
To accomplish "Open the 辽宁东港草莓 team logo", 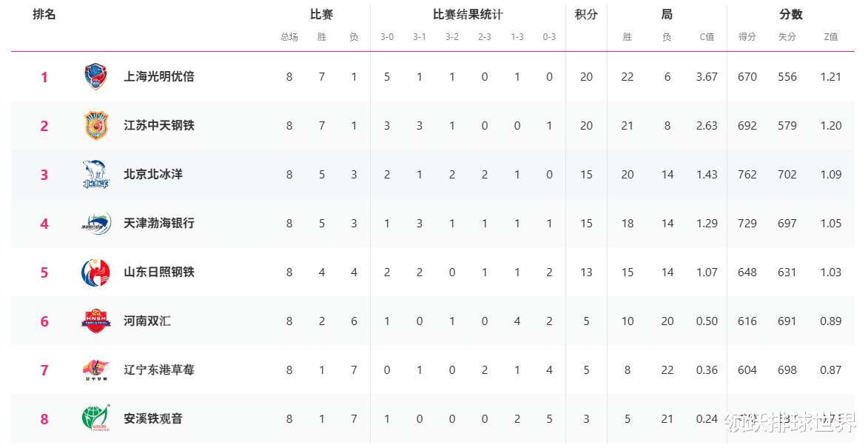I will [95, 370].
